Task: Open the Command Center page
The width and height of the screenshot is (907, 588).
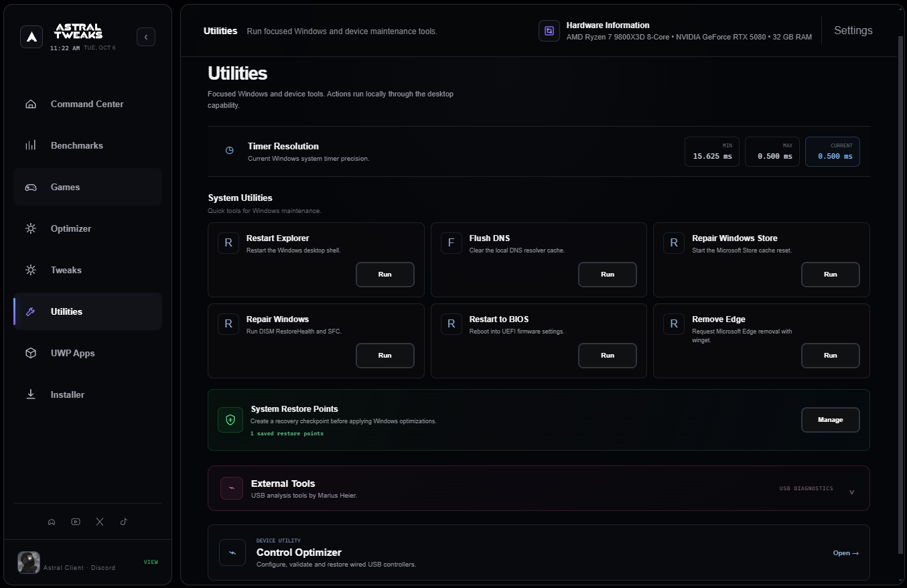Action: [88, 104]
